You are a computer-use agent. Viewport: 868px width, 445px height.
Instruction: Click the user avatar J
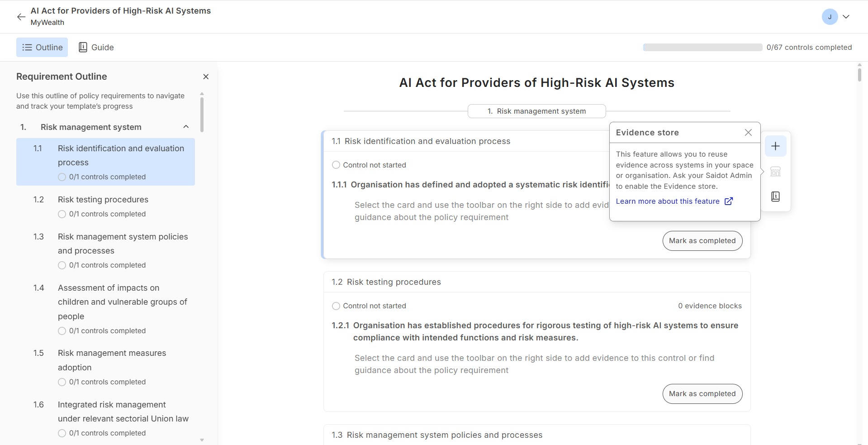tap(830, 17)
